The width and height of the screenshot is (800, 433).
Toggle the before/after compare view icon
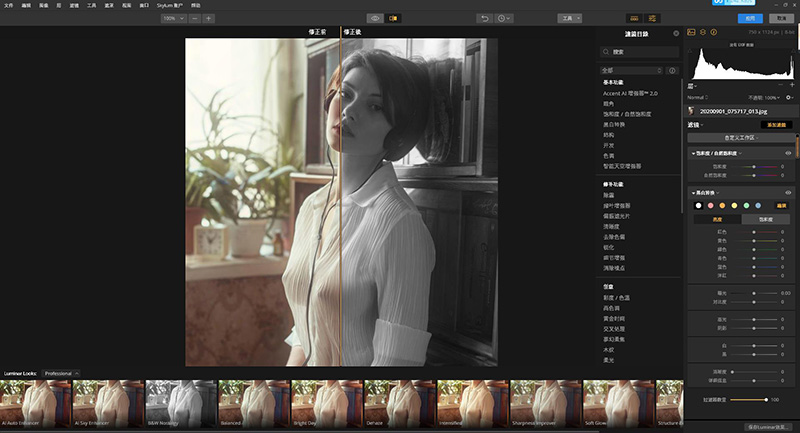click(x=393, y=18)
